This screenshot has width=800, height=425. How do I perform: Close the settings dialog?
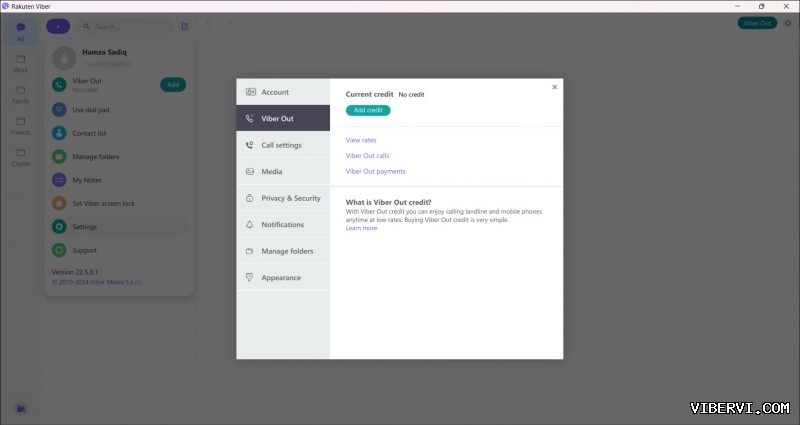click(554, 87)
